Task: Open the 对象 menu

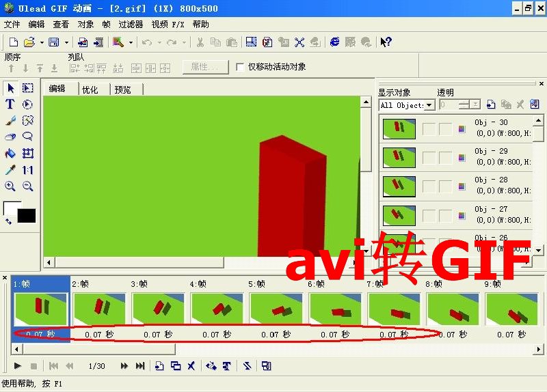Action: 85,25
